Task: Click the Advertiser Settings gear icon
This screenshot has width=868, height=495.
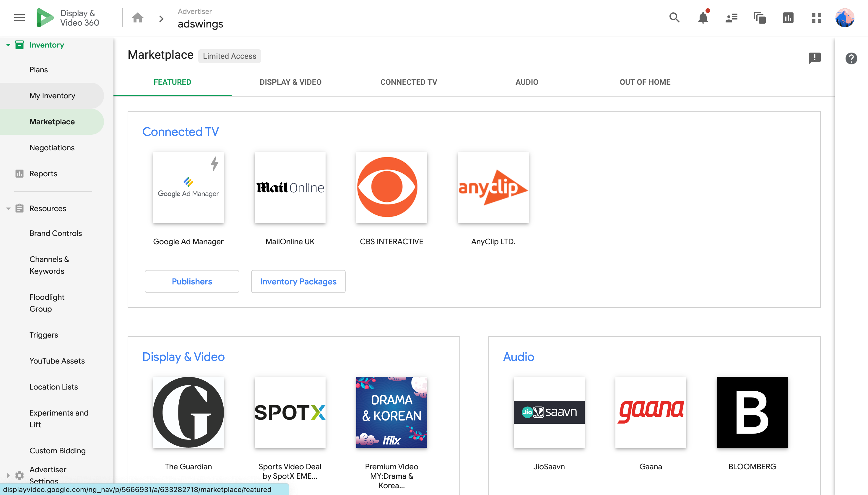Action: (19, 475)
